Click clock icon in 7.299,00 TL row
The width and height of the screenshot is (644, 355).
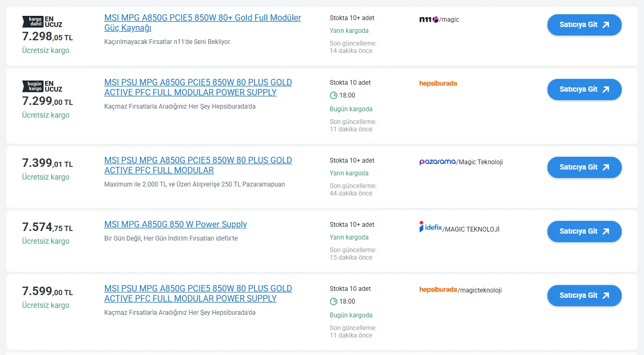[x=334, y=95]
